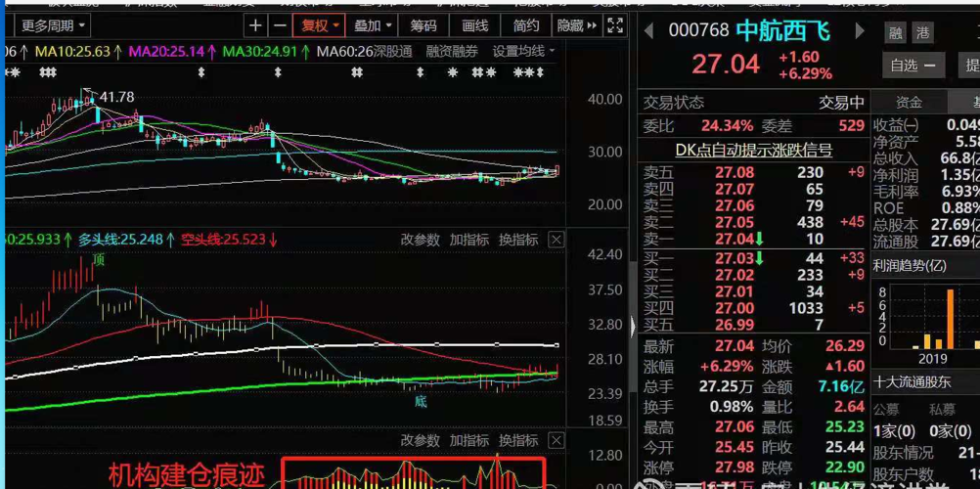Image resolution: width=980 pixels, height=489 pixels.
Task: Open 设置均线 dropdown
Action: point(524,51)
